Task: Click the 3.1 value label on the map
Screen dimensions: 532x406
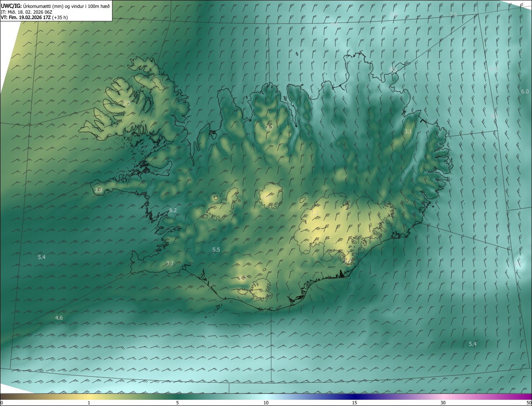Action: 408,132
